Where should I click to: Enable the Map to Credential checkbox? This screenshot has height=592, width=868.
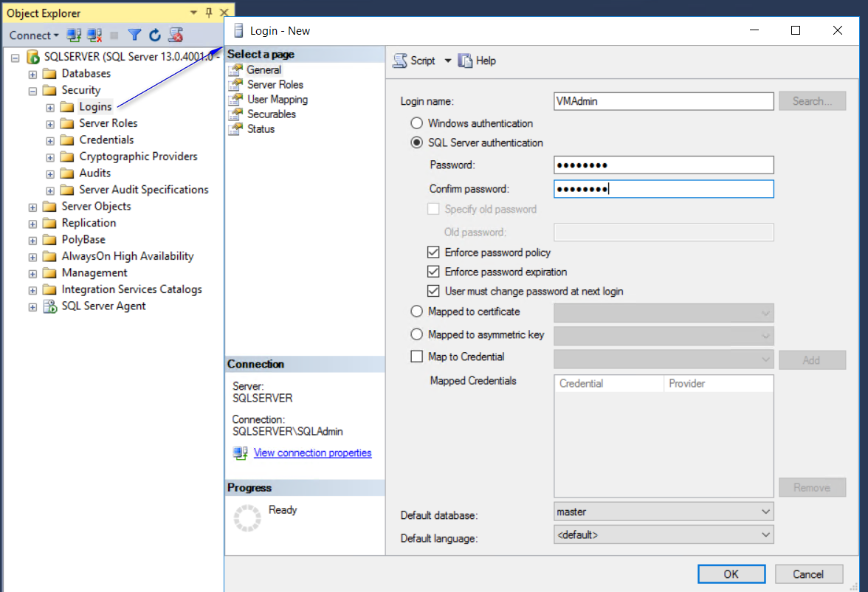(x=417, y=357)
